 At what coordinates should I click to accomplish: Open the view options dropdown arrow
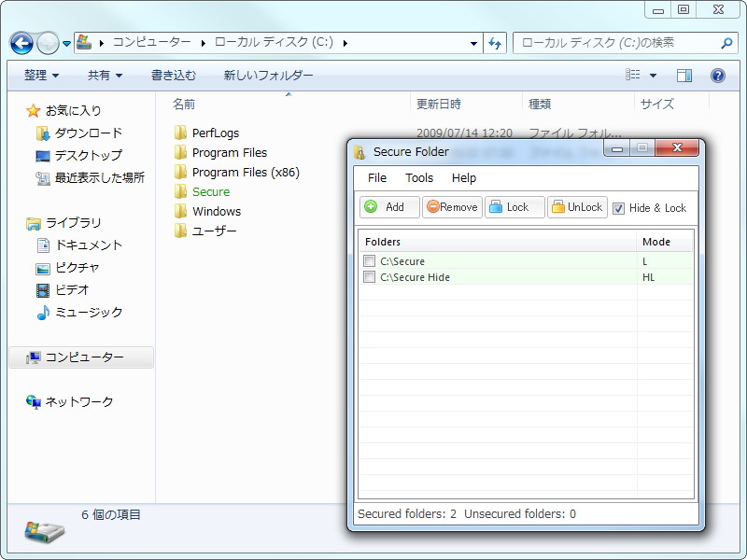click(x=653, y=76)
